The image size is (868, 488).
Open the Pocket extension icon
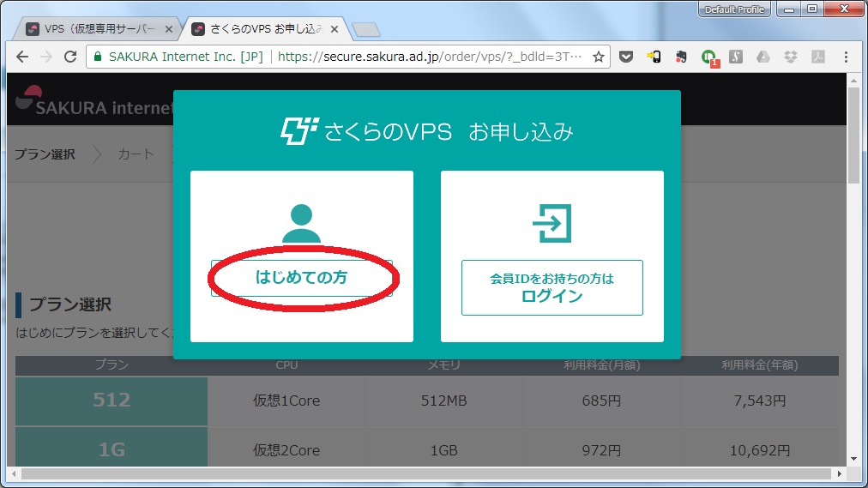click(626, 57)
